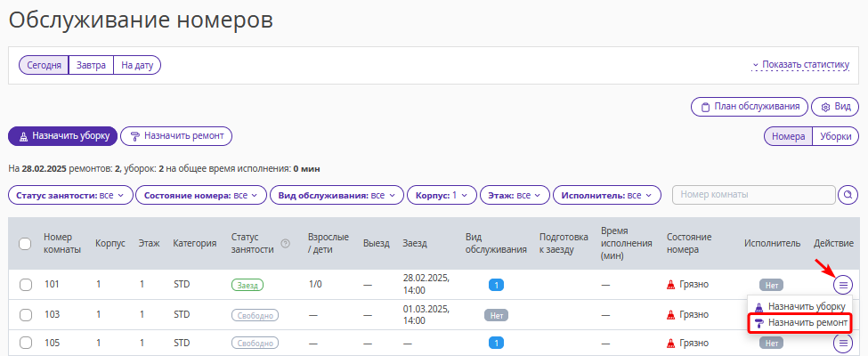Select the Сегодня date tab
The width and height of the screenshot is (868, 356).
point(44,65)
